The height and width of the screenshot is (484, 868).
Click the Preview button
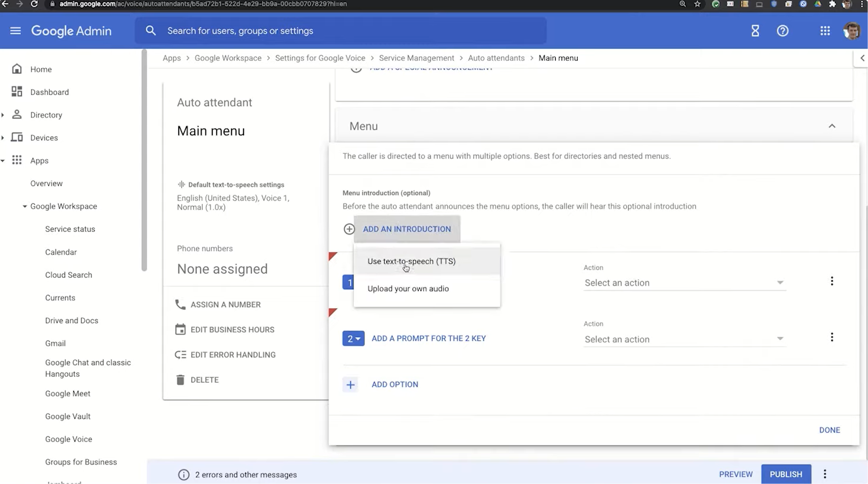[x=735, y=475]
